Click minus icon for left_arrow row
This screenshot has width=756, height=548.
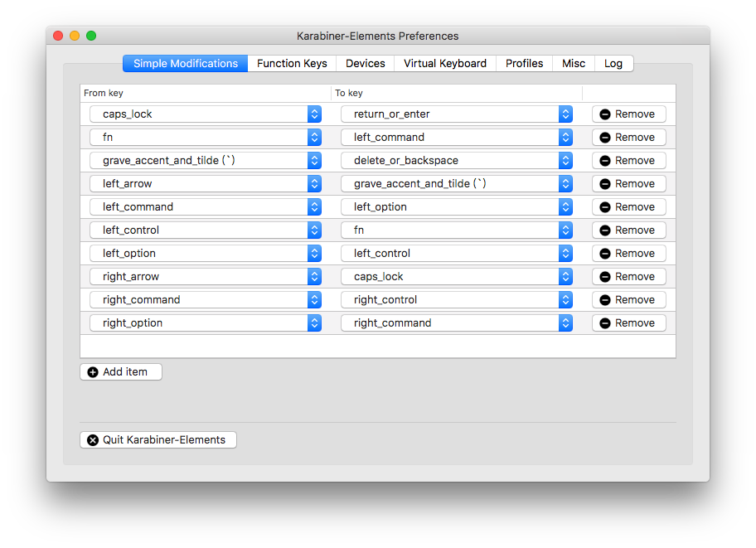[x=605, y=184]
